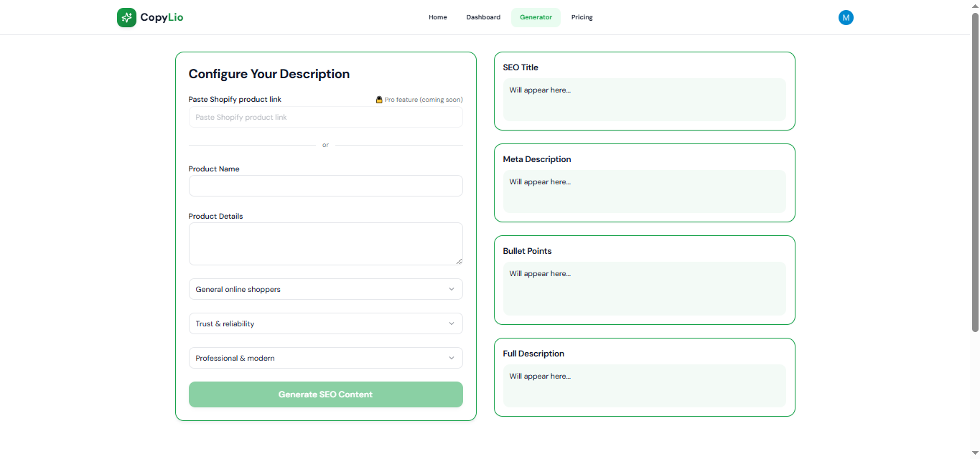Click the lock icon beside Pro feature

pos(378,100)
